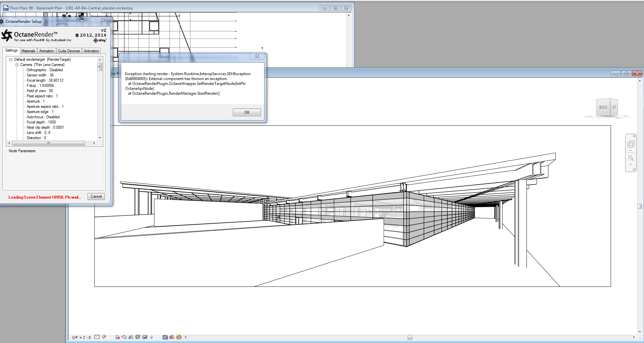Screen dimensions: 644x343
Task: Open the Detail Level icon in view control bar
Action: pos(97,337)
